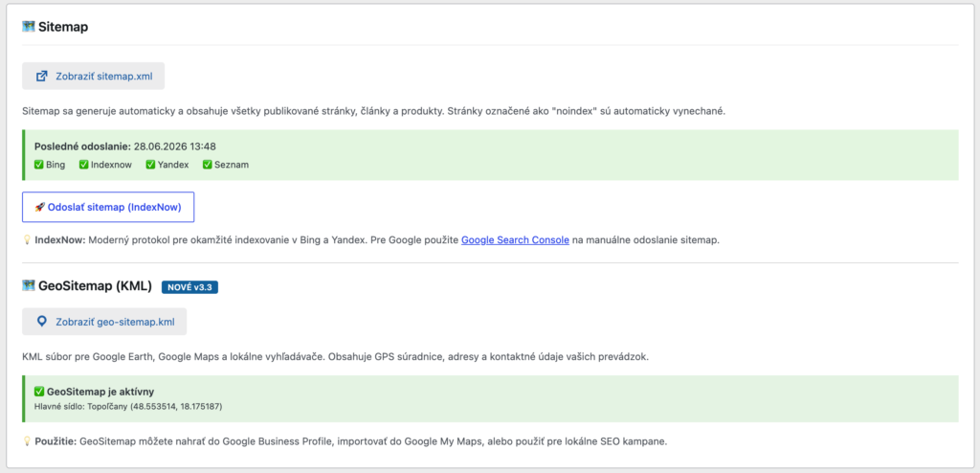
Task: Click the map icon next to Sitemap heading
Action: click(28, 26)
